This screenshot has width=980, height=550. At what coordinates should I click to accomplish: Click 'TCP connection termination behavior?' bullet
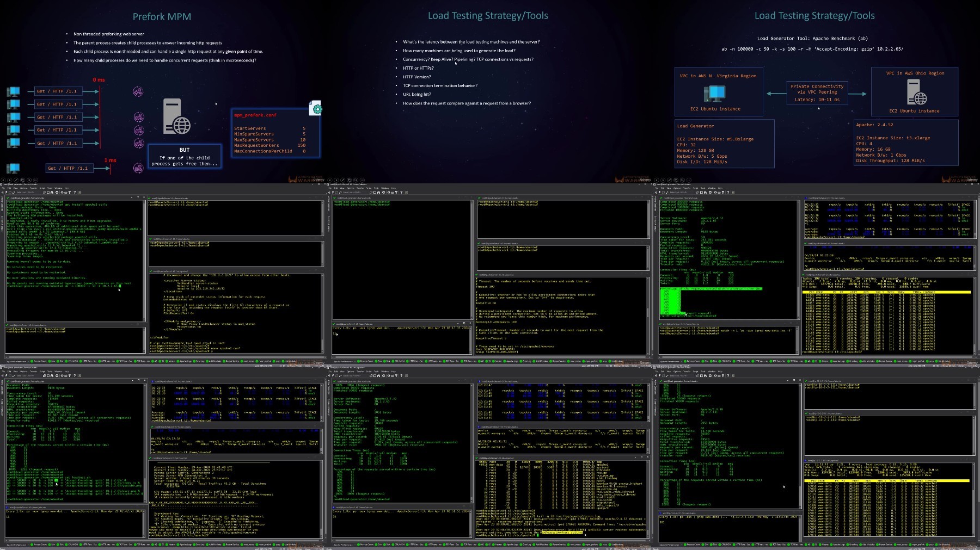coord(440,85)
